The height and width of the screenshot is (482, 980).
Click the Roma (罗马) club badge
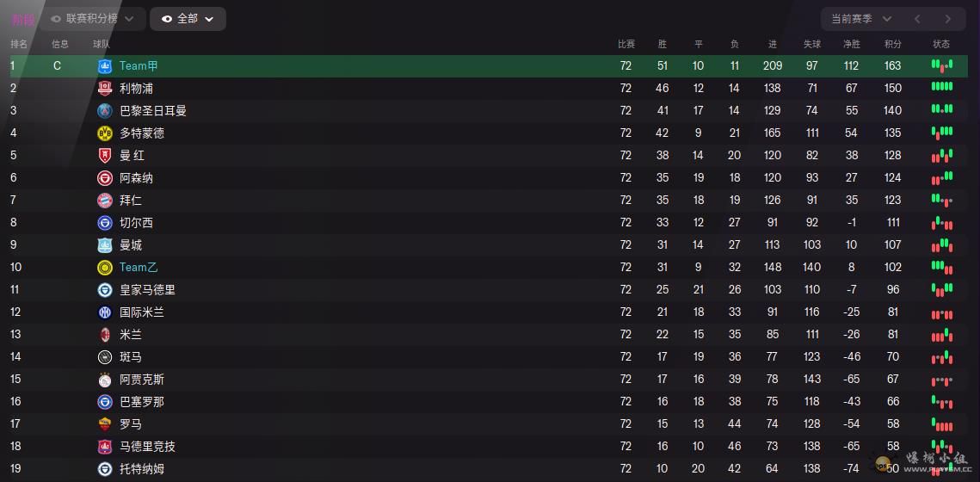click(x=105, y=423)
